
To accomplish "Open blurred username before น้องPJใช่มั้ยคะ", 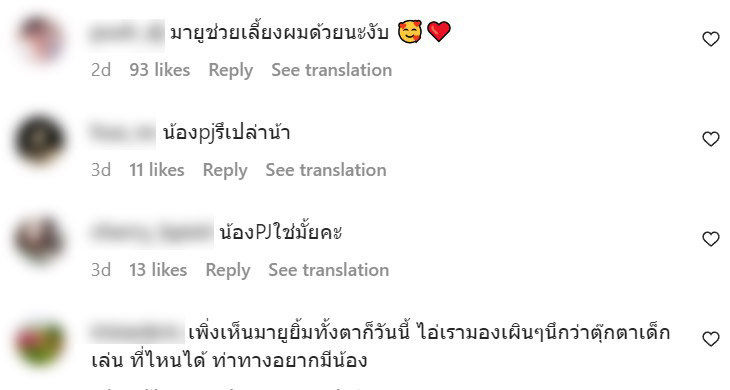I will tap(152, 233).
